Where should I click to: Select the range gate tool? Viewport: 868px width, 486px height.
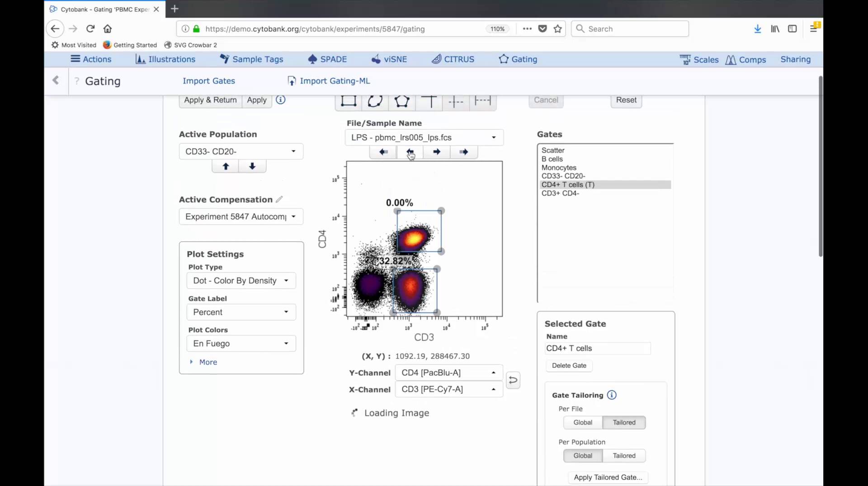482,101
